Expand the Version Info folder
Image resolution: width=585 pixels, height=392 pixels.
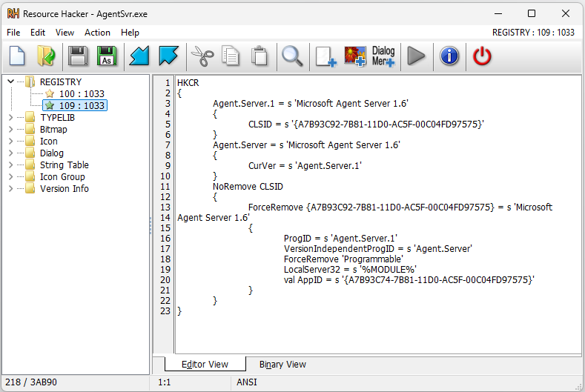[10, 189]
